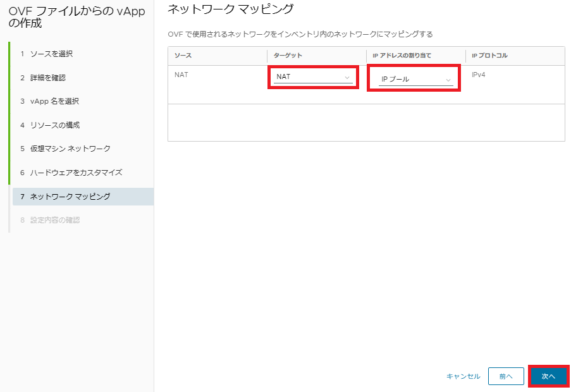The image size is (571, 392).
Task: Open the ターゲット NAT dropdown
Action: 313,77
